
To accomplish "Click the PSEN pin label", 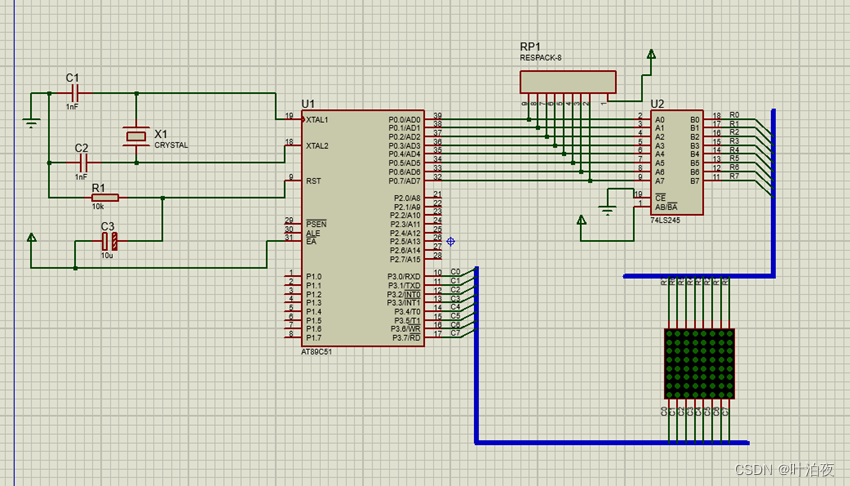I will (316, 224).
